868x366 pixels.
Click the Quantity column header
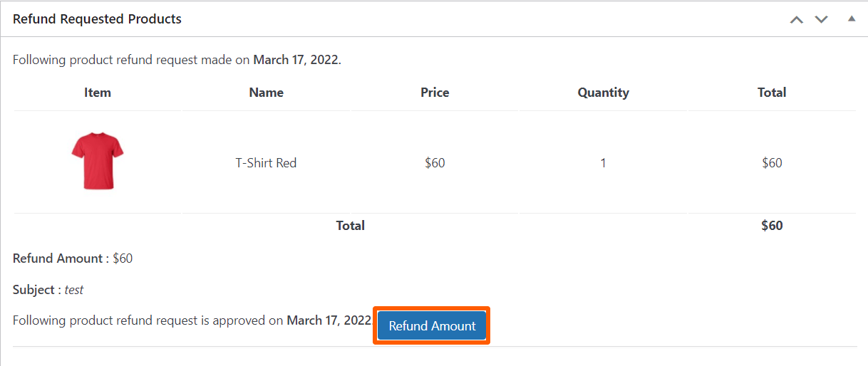coord(603,93)
